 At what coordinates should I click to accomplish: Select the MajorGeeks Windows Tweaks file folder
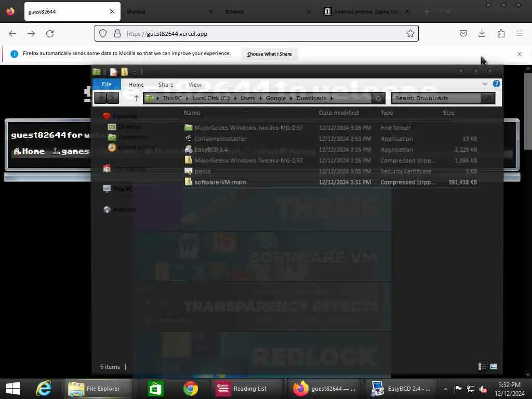(331, 128)
